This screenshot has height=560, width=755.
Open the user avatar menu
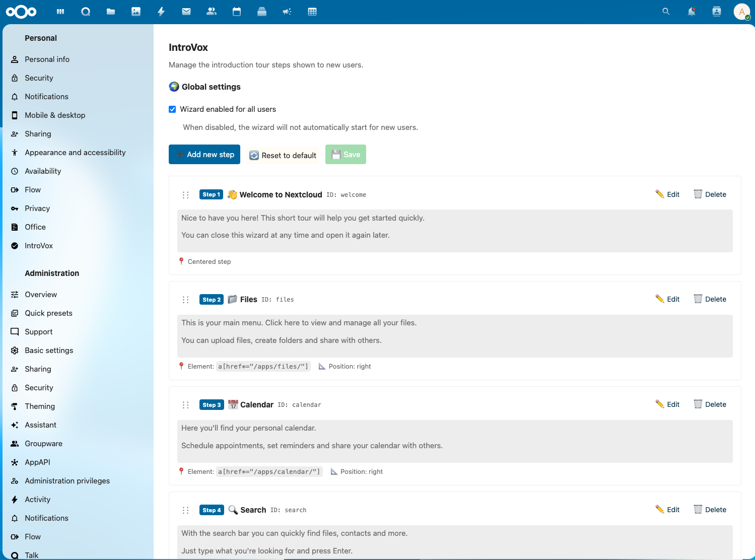pyautogui.click(x=742, y=12)
